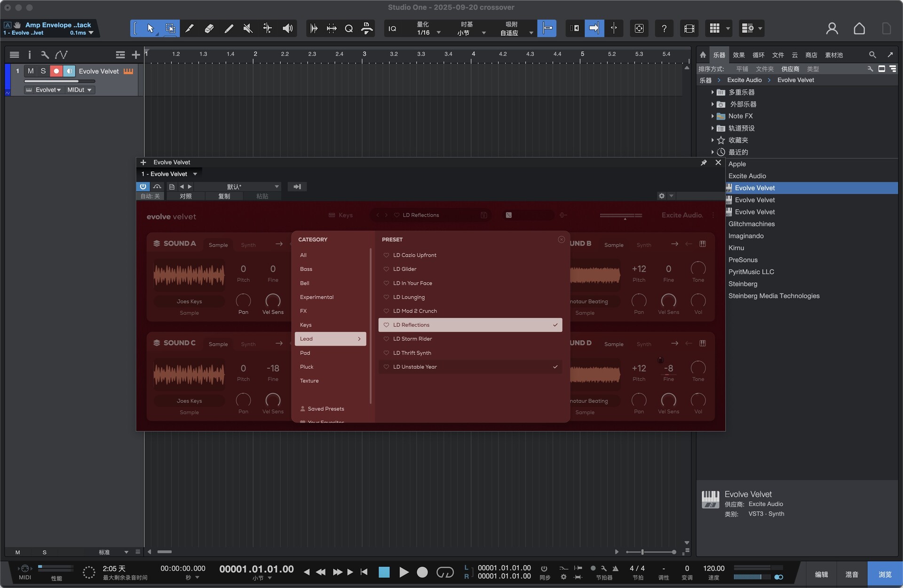Expand the 收藏夹 favorites folder
The height and width of the screenshot is (588, 903).
tap(713, 140)
